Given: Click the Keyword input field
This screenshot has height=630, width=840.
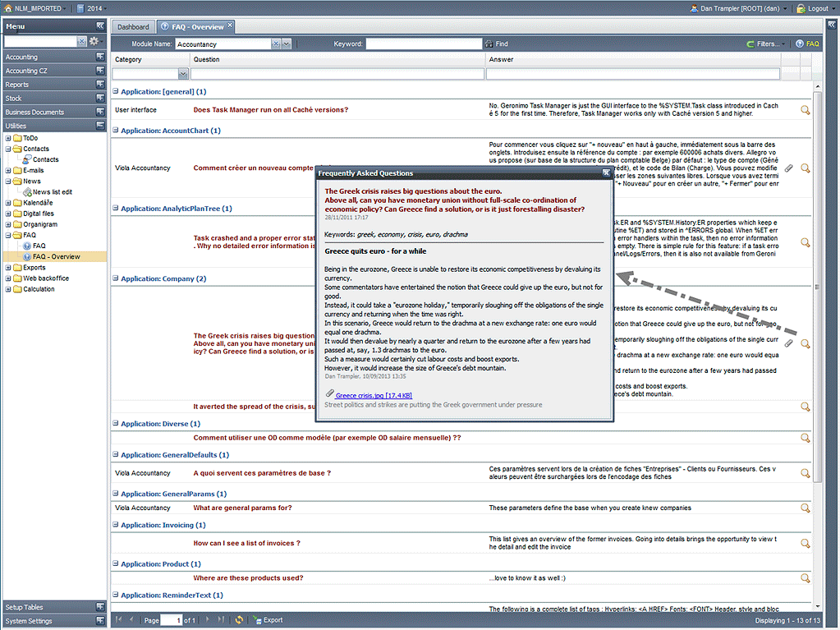Looking at the screenshot, I should [424, 44].
